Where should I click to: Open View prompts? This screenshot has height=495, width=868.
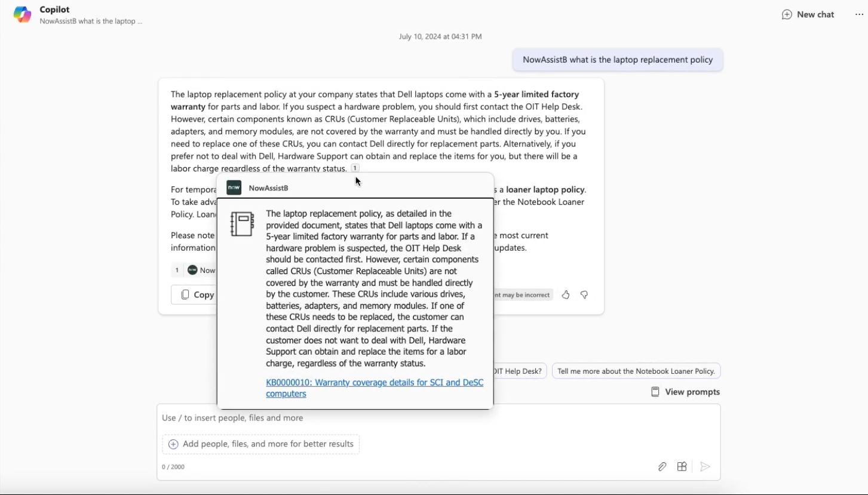(685, 392)
